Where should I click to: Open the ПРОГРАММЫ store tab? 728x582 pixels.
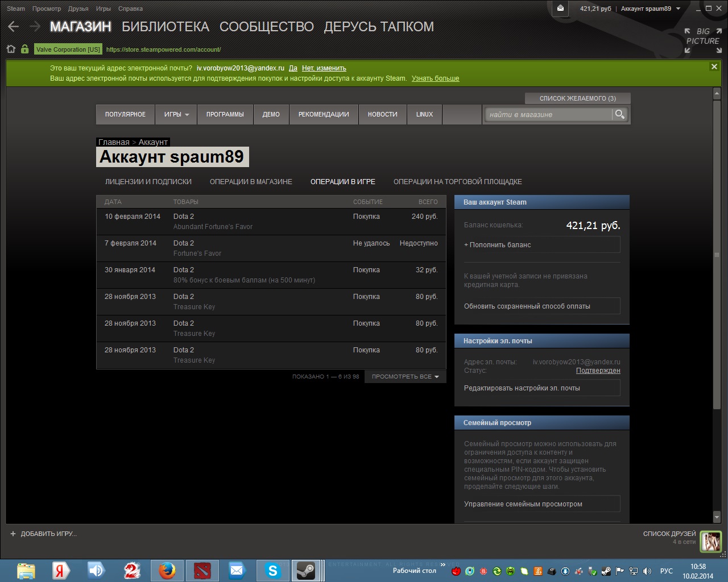(x=225, y=114)
